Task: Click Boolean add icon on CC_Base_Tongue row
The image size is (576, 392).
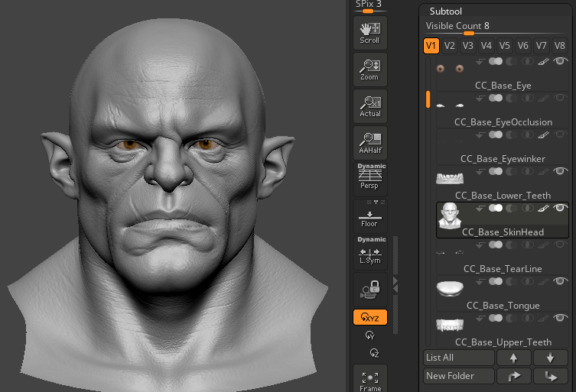Action: tap(496, 281)
